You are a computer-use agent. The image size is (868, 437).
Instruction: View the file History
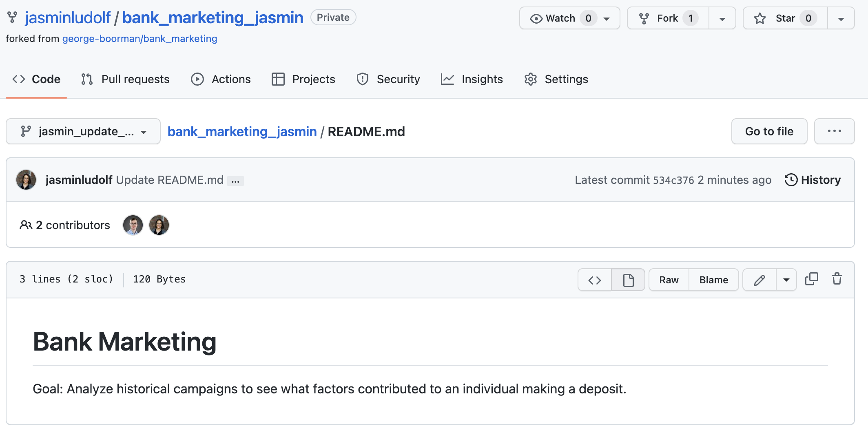point(813,180)
